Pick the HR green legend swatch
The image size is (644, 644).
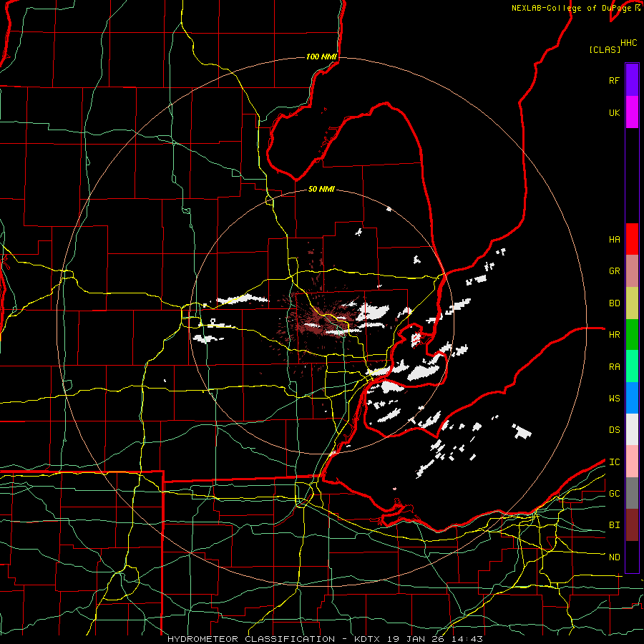[x=632, y=335]
